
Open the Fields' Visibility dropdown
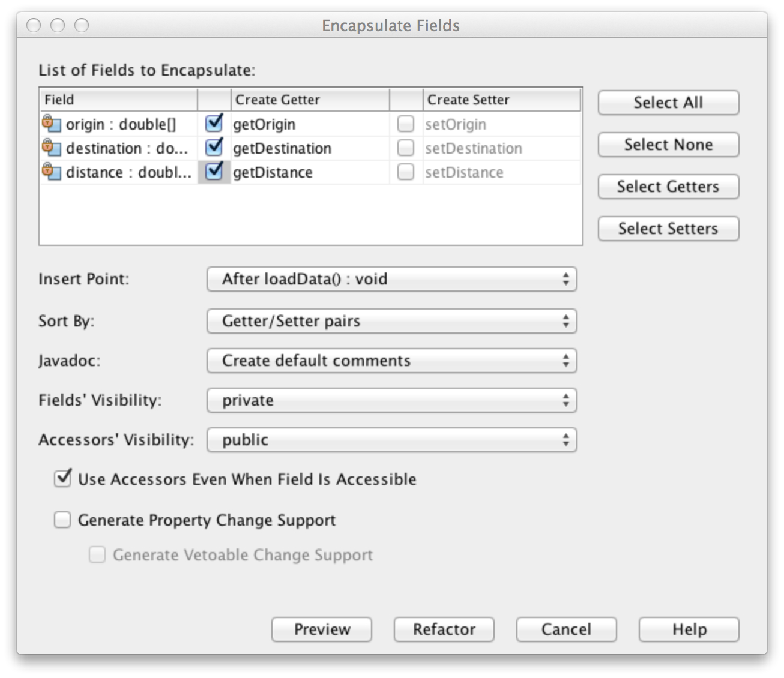click(391, 400)
